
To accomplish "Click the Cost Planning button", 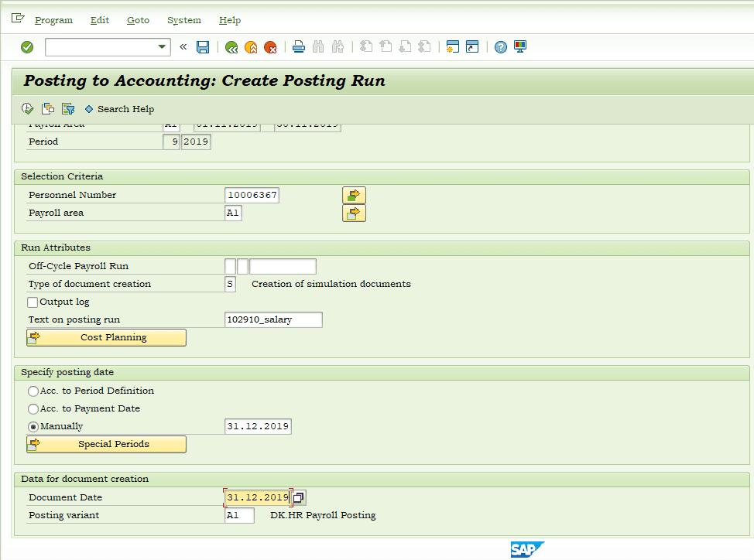I will [106, 337].
